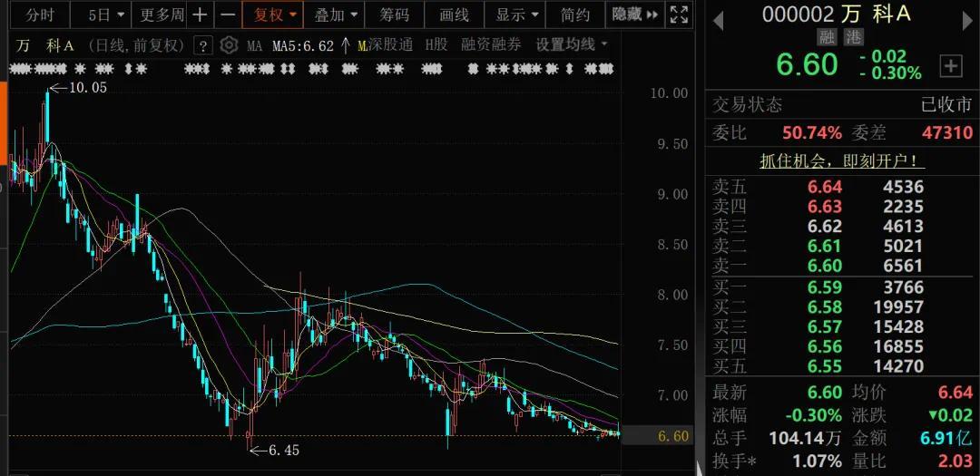Click the 委差 47310 value
This screenshot has height=476, width=980.
947,132
